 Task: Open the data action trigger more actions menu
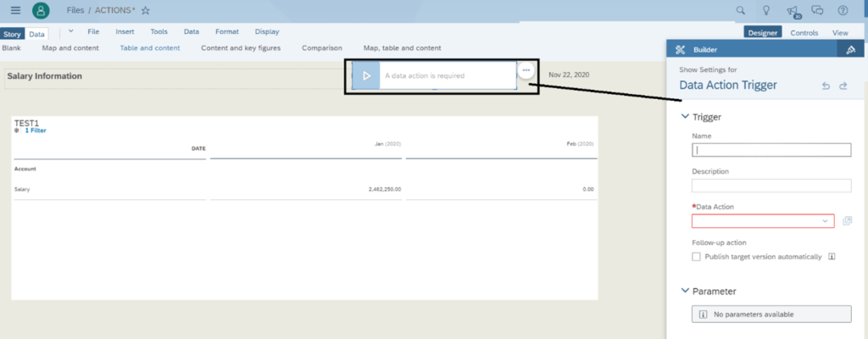tap(526, 69)
